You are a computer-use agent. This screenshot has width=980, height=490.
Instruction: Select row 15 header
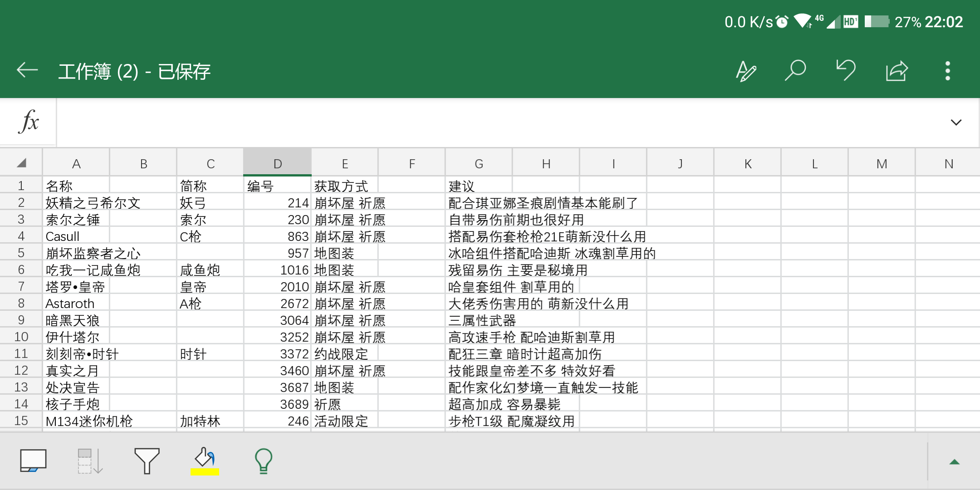pos(21,421)
